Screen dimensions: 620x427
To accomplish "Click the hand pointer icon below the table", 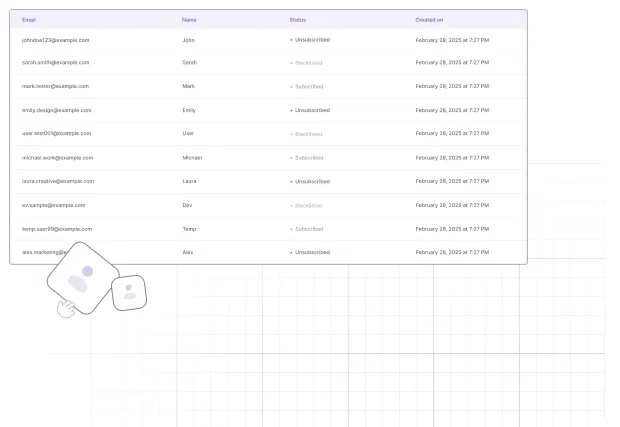I will point(67,309).
